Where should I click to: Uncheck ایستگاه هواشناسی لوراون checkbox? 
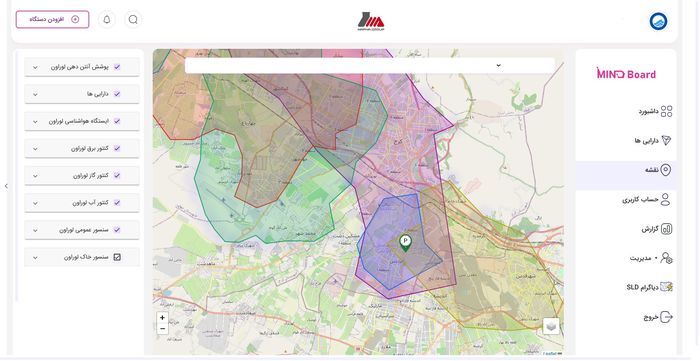pyautogui.click(x=117, y=121)
